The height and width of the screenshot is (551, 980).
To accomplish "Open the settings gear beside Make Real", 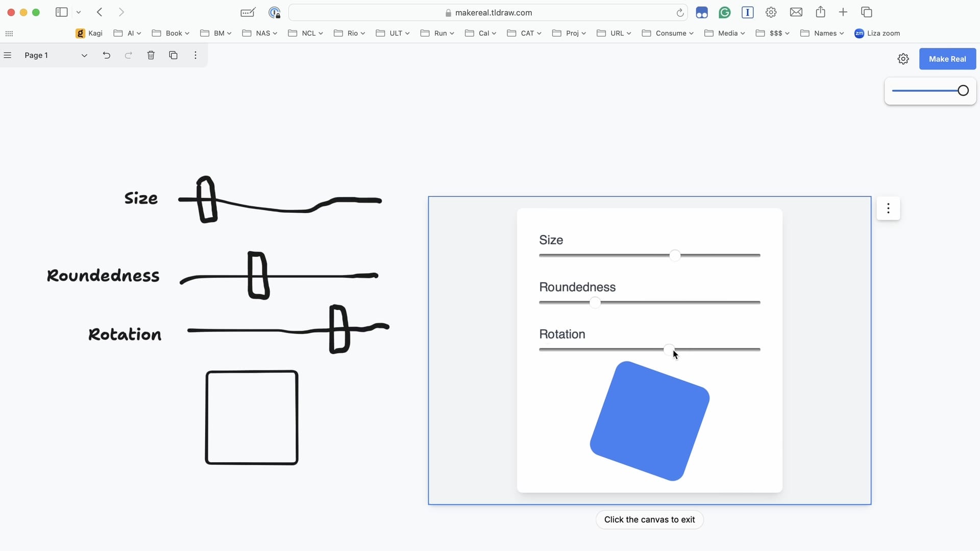I will (x=903, y=59).
